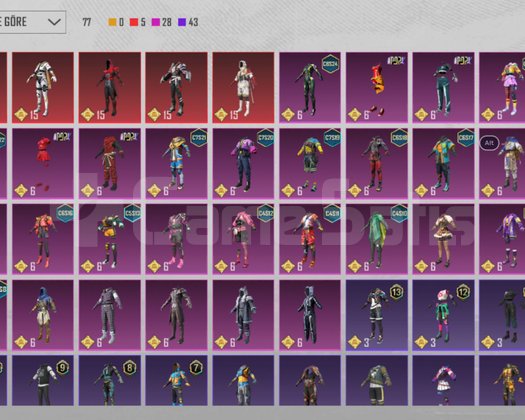
Task: Click the hexagon badge numbered 9
Action: 63,368
